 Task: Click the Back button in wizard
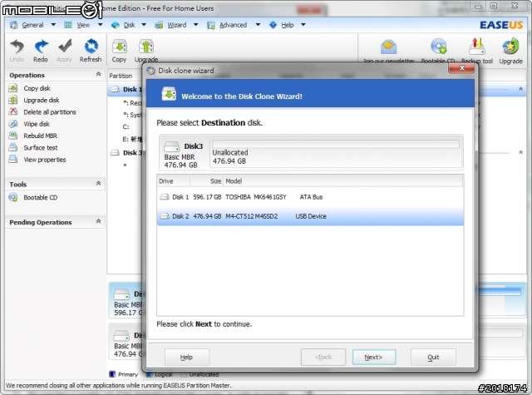click(323, 357)
